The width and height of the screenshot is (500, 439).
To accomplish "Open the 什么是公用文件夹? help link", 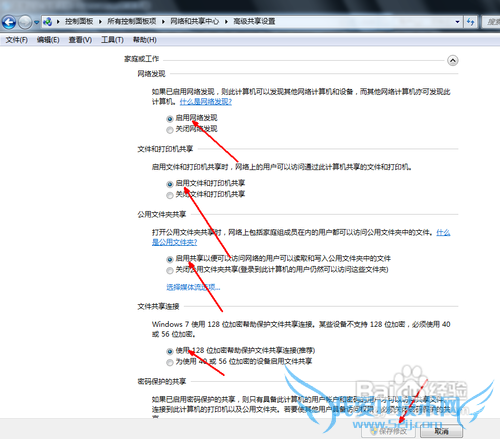I will 174,242.
